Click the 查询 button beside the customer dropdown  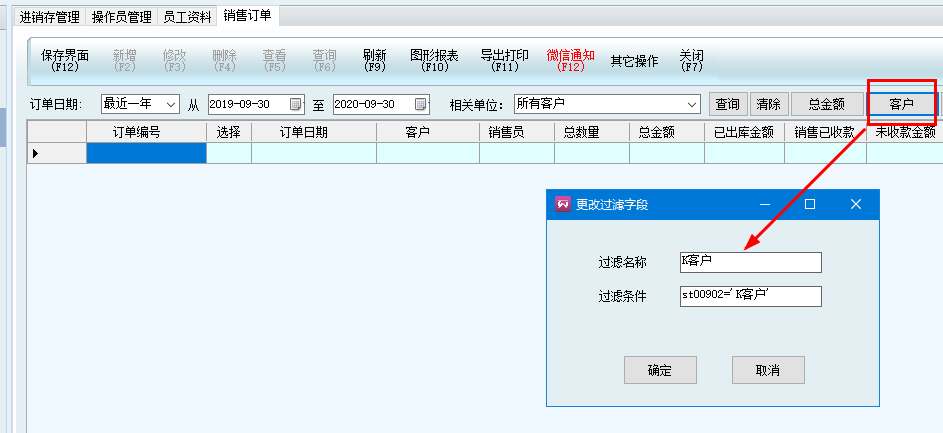click(x=727, y=104)
